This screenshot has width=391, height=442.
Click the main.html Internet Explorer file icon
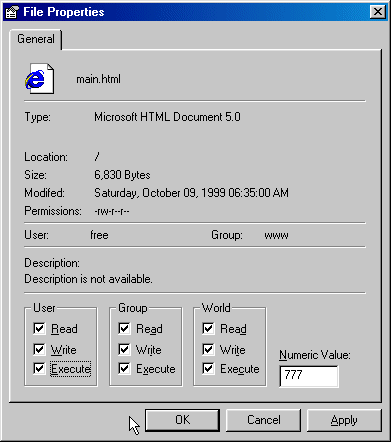pos(40,79)
